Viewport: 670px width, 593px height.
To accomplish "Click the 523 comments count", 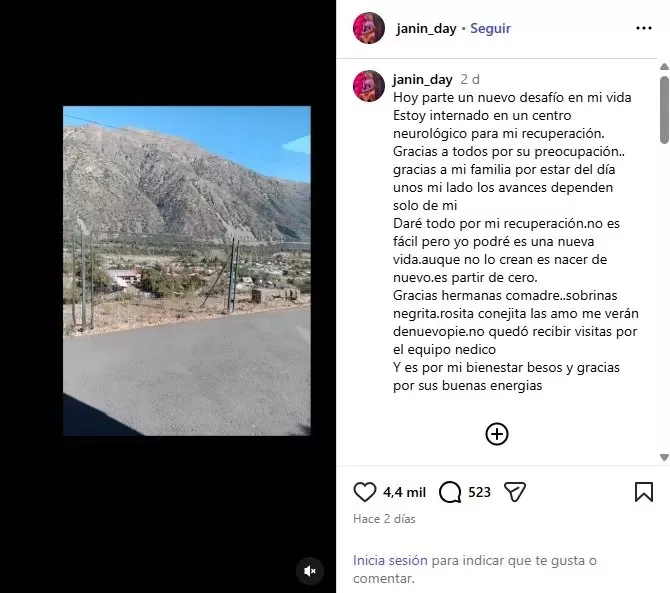I will pos(479,492).
